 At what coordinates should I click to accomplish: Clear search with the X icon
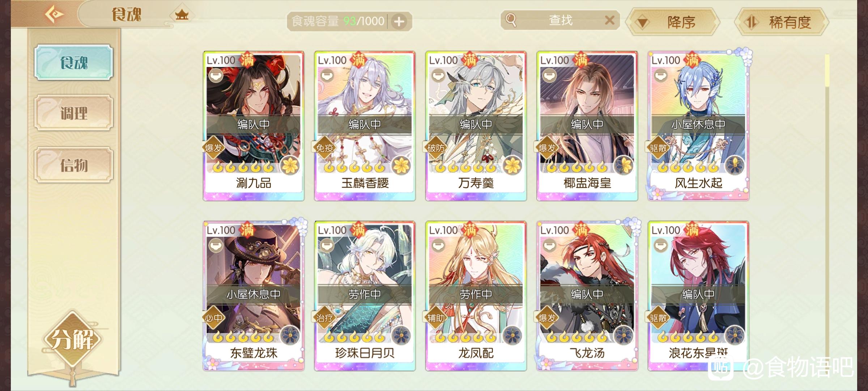pos(610,20)
